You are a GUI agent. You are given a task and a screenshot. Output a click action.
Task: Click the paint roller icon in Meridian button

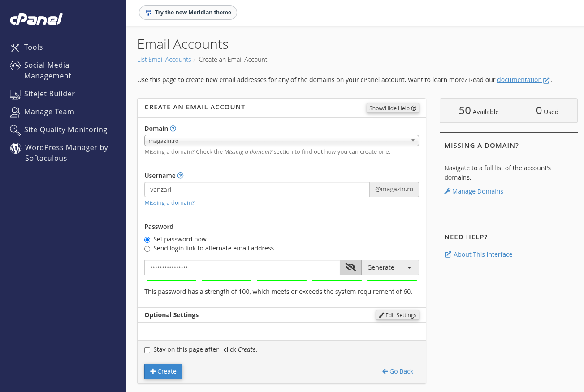click(148, 13)
